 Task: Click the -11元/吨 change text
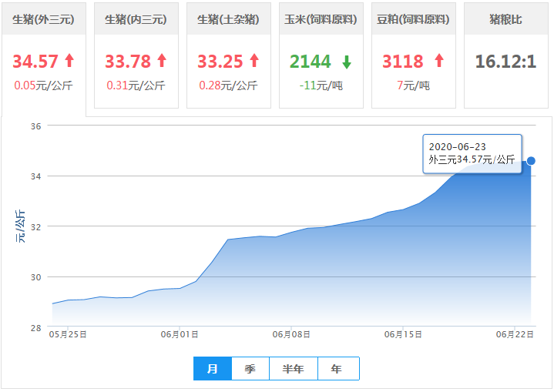pos(321,85)
